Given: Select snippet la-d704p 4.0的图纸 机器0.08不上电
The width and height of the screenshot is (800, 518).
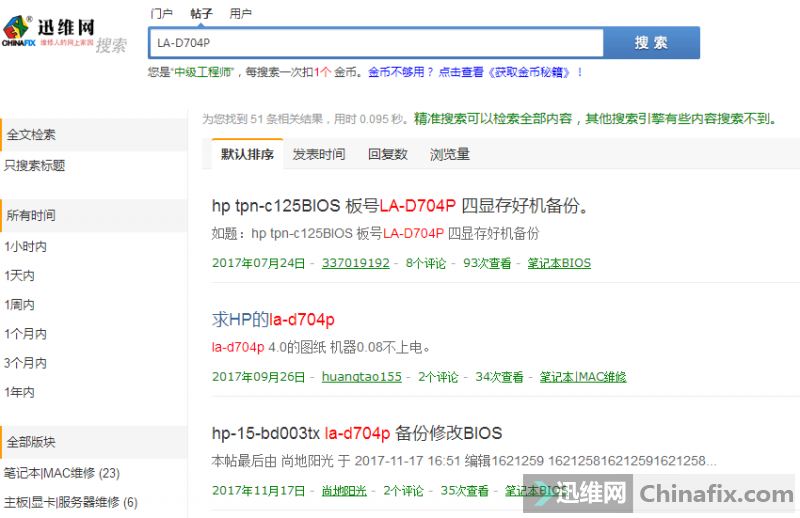Looking at the screenshot, I should [x=321, y=348].
